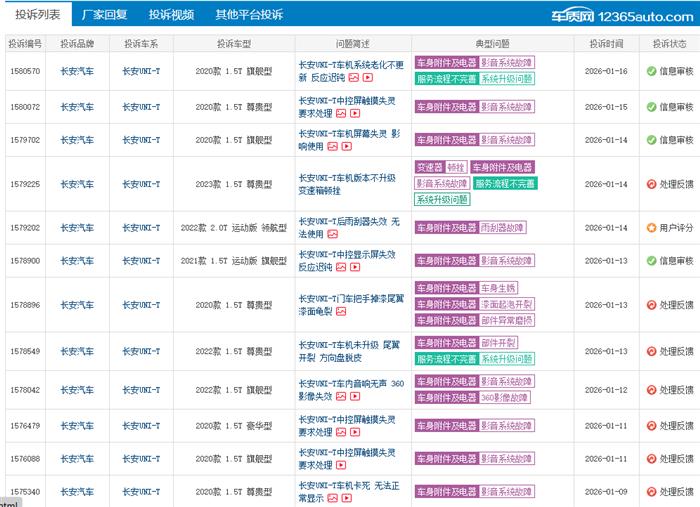Viewport: 700px width, 507px height.
Task: Click green 信息审核 icon for complaint 1580072
Action: pos(651,107)
